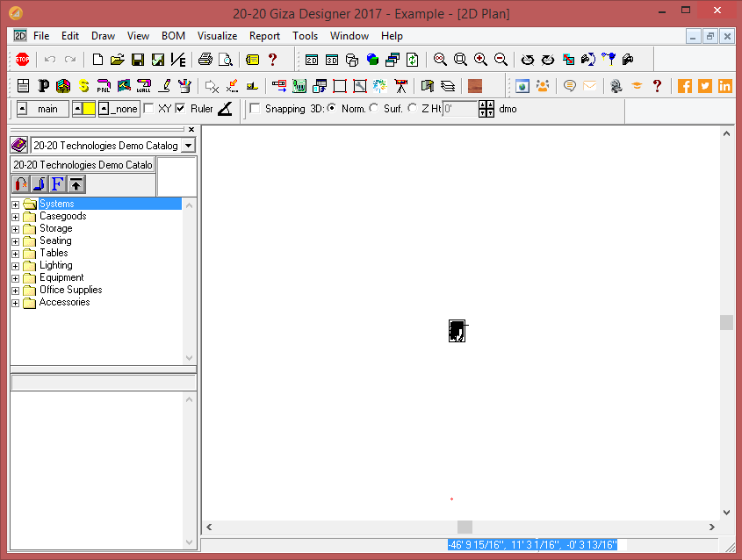Click the Z Ht value input field
The image size is (742, 560).
pos(459,109)
